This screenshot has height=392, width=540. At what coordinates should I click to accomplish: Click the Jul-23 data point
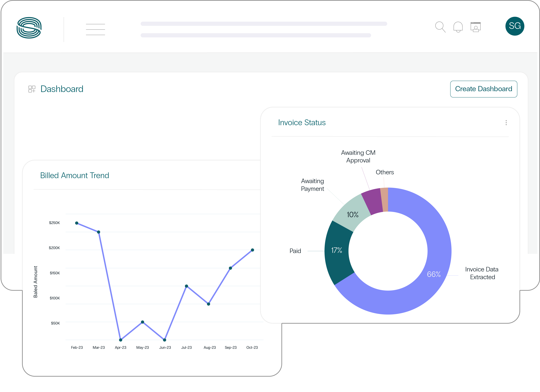(x=186, y=286)
